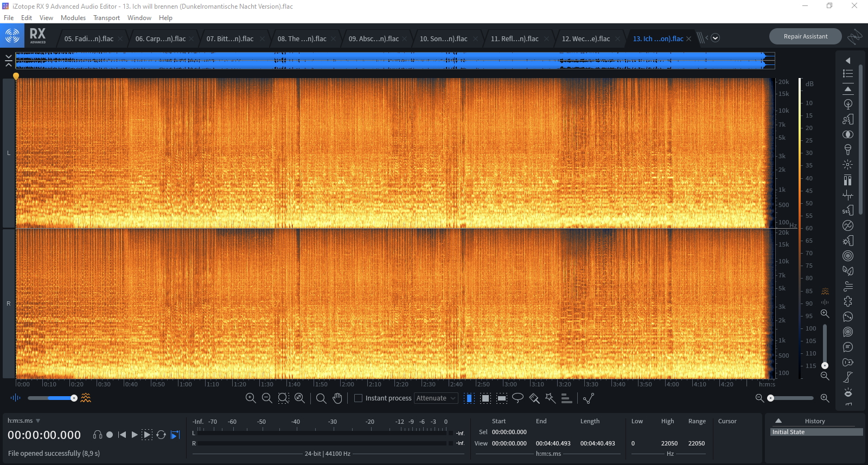Enable the Instant process checkbox

tap(358, 398)
